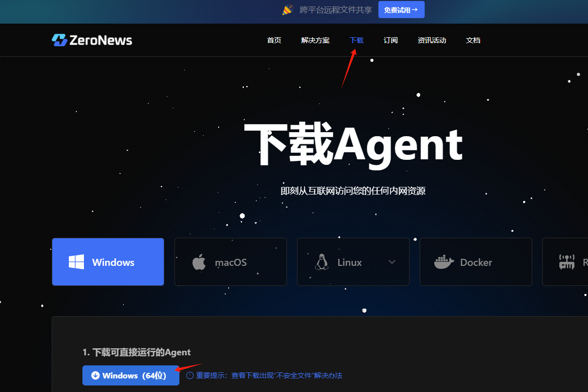Go to the 下载 page
The height and width of the screenshot is (392, 588).
(x=357, y=40)
